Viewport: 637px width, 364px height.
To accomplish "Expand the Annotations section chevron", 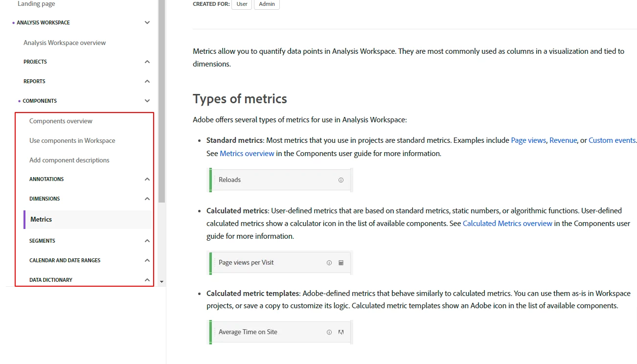I will 147,179.
